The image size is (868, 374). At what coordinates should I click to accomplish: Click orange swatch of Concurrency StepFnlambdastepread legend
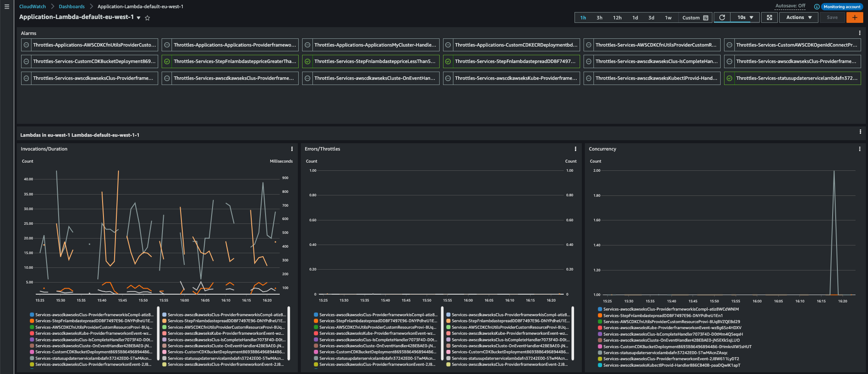coord(600,315)
